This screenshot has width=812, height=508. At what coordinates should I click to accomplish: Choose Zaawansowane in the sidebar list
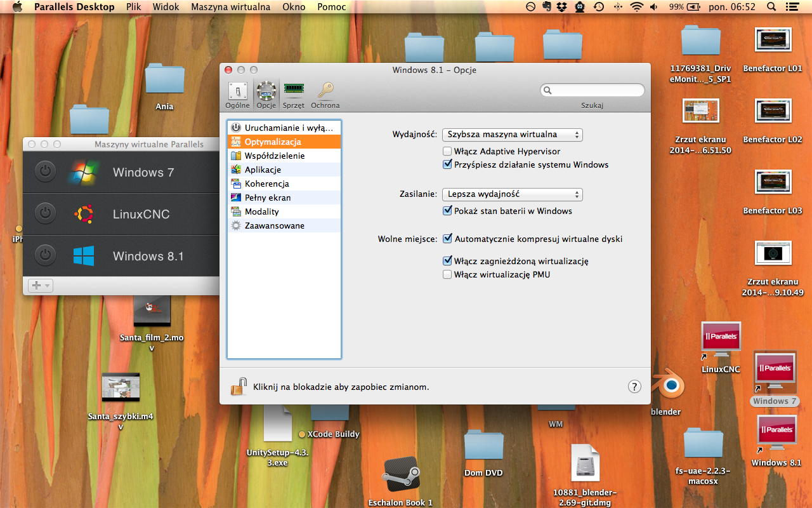click(275, 225)
